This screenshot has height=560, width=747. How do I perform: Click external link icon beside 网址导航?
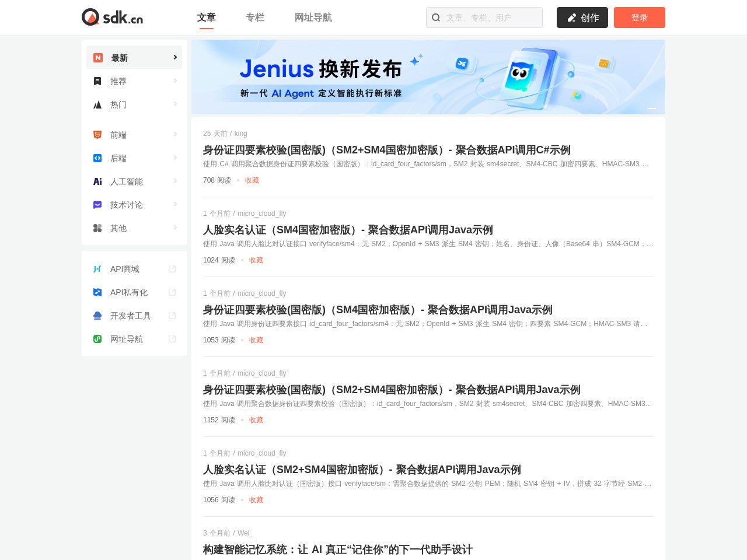tap(172, 339)
